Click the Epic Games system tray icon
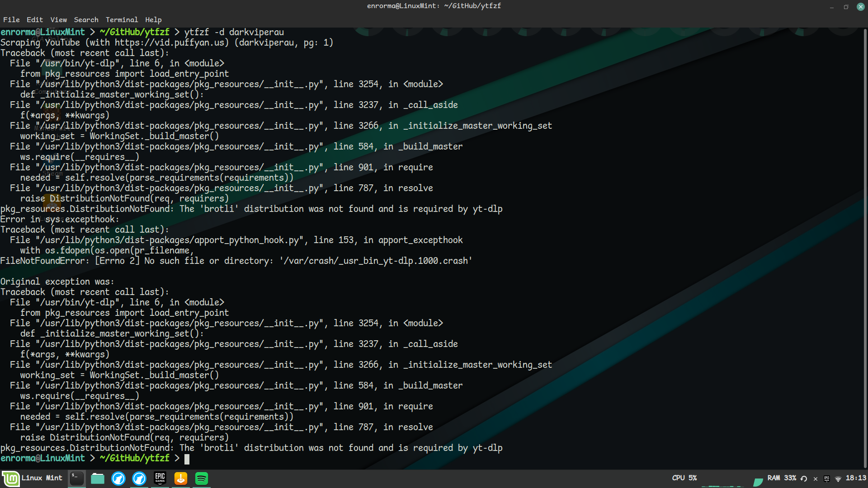 click(x=827, y=479)
